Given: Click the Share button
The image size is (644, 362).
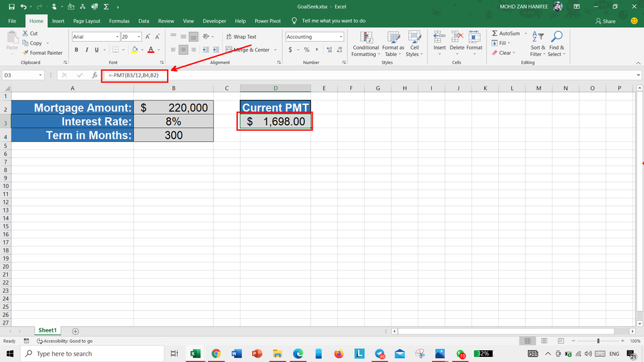Looking at the screenshot, I should click(605, 21).
